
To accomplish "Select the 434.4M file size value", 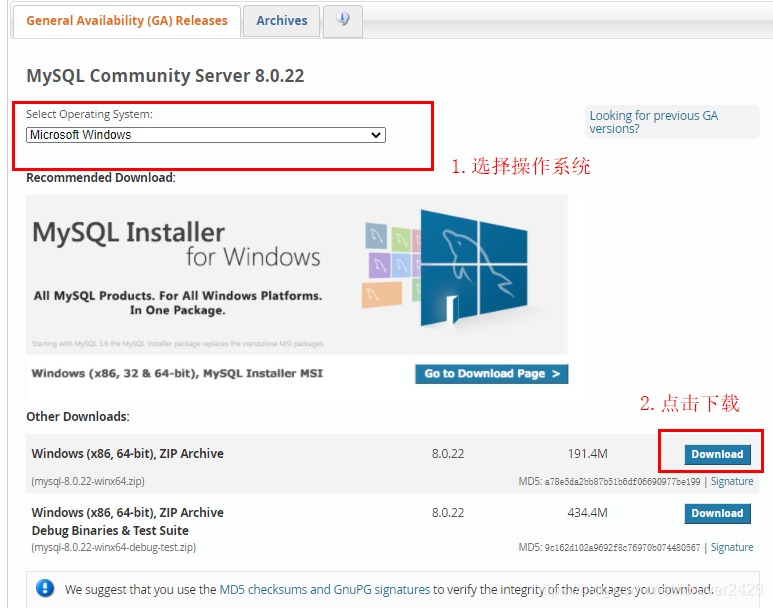I will (587, 513).
